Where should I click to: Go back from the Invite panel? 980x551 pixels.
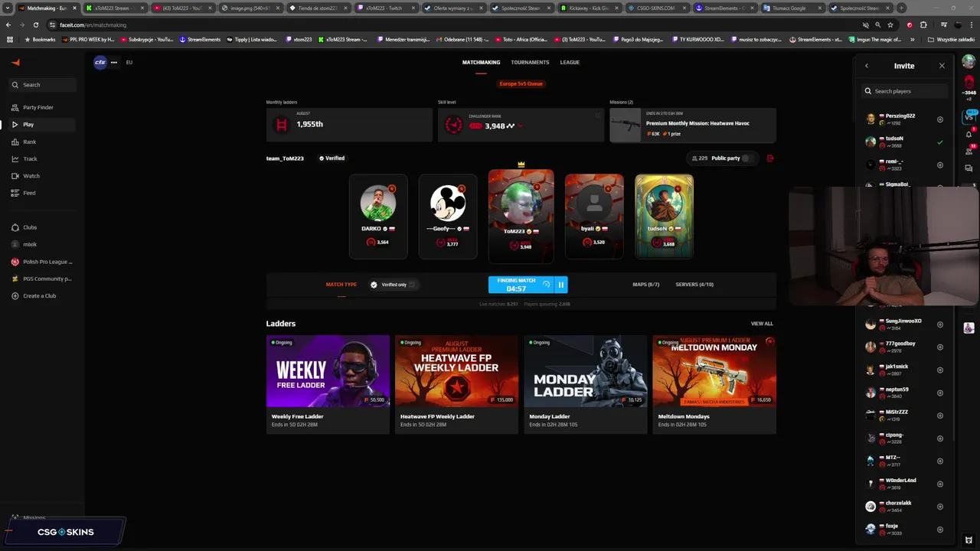(867, 66)
